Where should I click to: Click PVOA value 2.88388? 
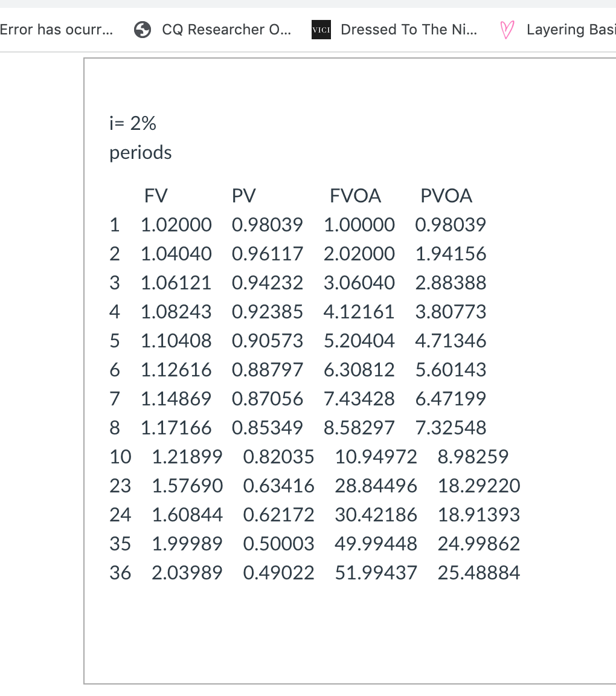451,283
